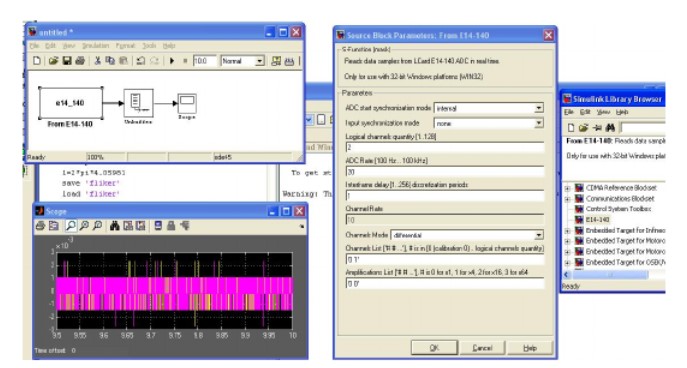Start simulation with the play button

[x=172, y=61]
